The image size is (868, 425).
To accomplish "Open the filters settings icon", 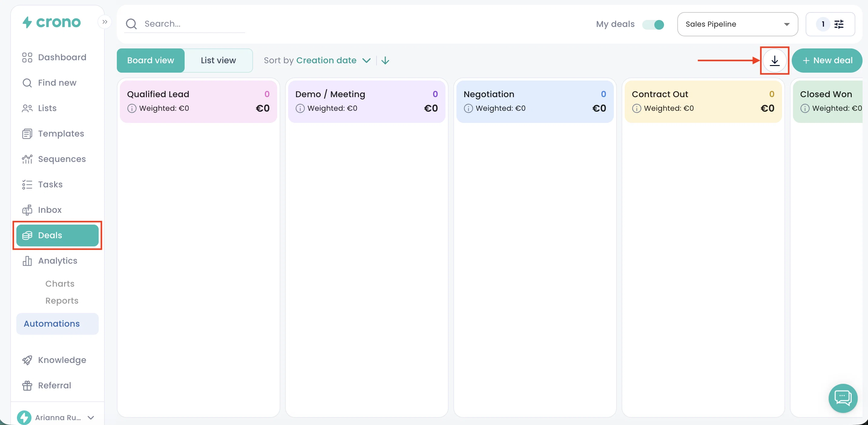I will point(839,24).
